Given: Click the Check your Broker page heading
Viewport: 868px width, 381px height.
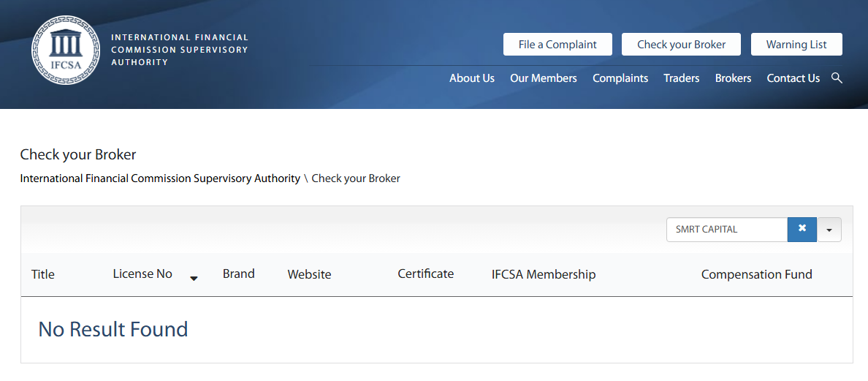Looking at the screenshot, I should [x=78, y=154].
